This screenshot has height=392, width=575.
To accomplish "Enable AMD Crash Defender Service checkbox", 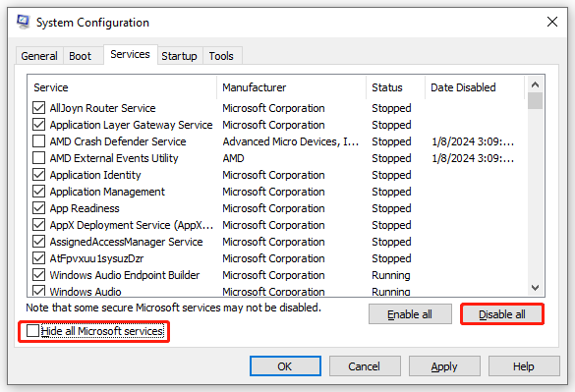I will point(39,141).
